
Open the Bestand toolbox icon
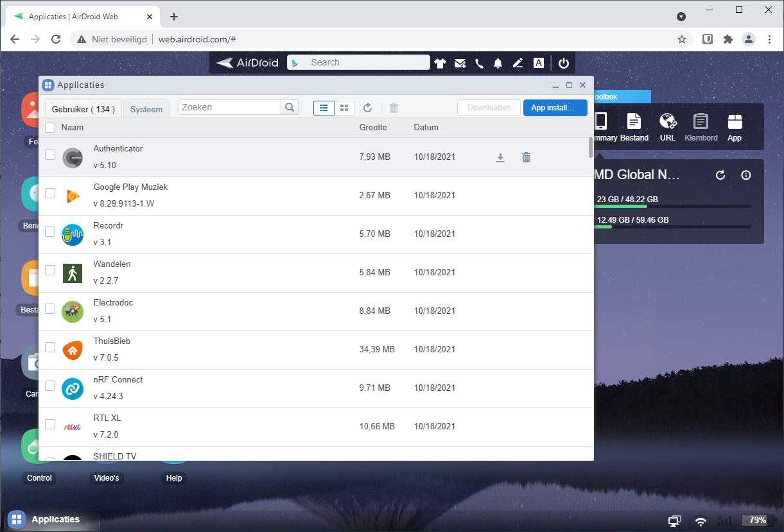pos(634,126)
